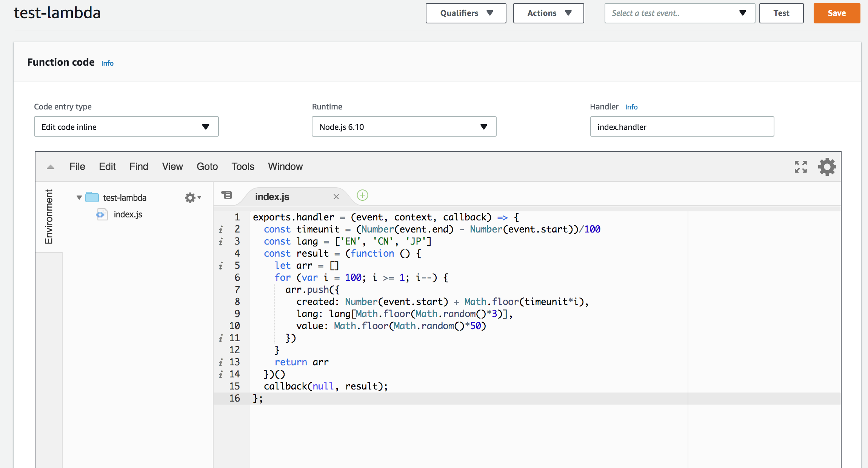868x468 pixels.
Task: Open the test-lambda folder options gear
Action: pyautogui.click(x=191, y=197)
